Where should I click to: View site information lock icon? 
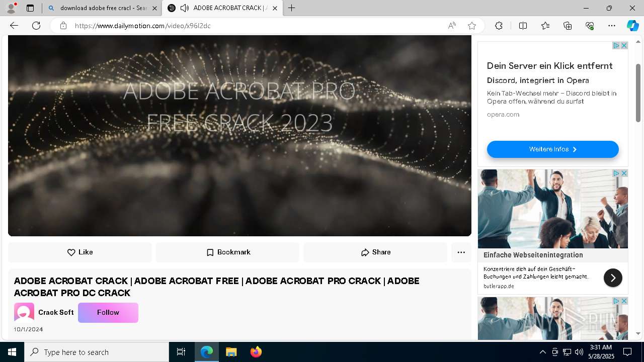(63, 26)
